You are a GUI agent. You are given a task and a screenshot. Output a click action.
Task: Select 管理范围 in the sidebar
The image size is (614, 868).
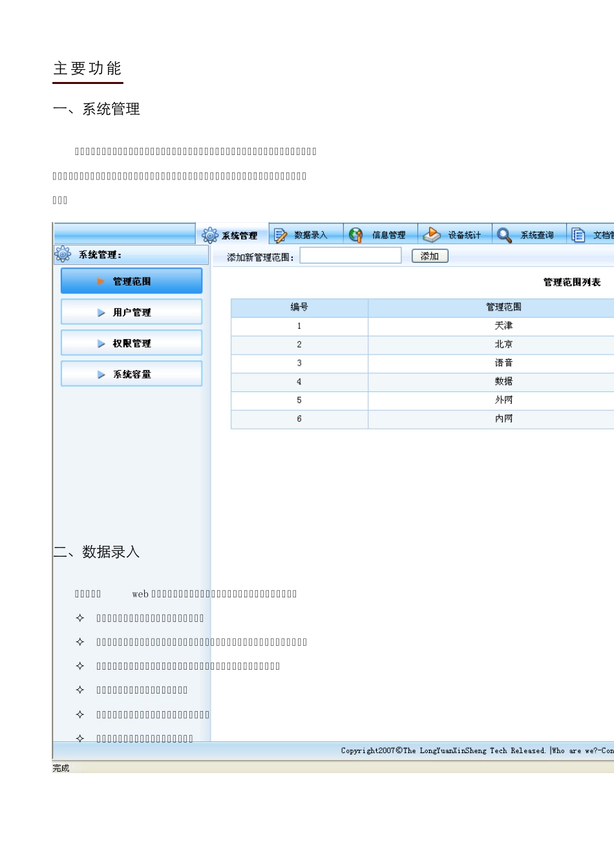pos(131,281)
